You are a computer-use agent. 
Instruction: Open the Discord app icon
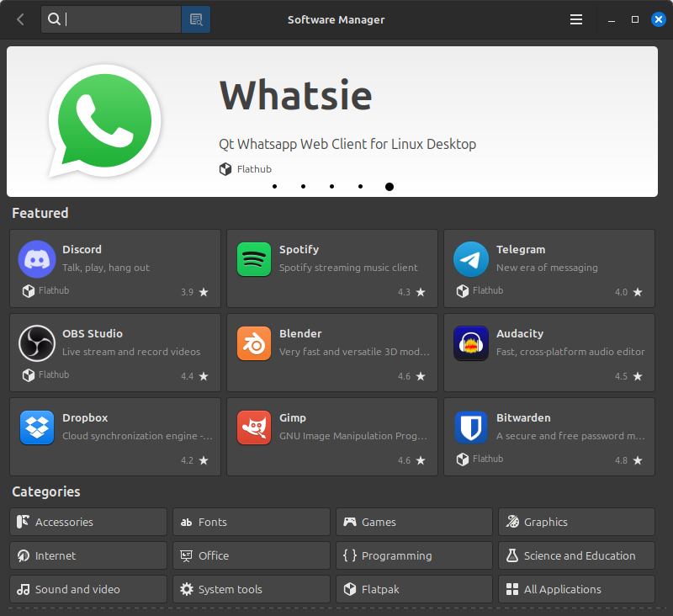pos(37,259)
